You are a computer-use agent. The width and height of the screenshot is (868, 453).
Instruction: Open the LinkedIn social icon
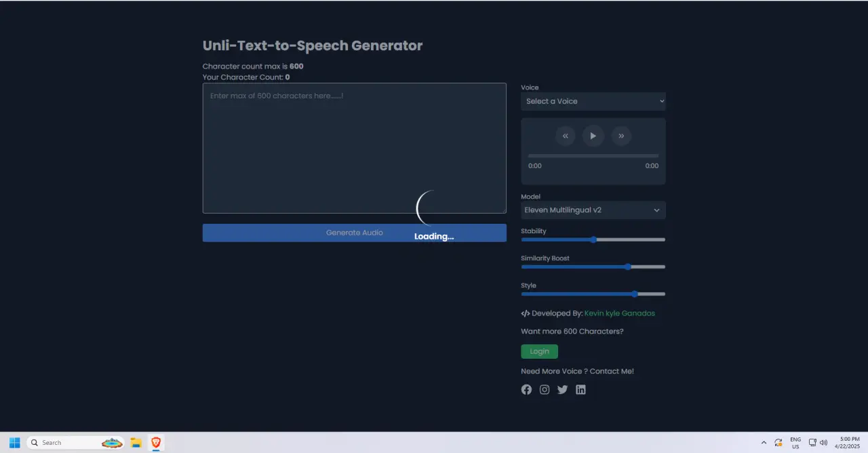tap(580, 389)
